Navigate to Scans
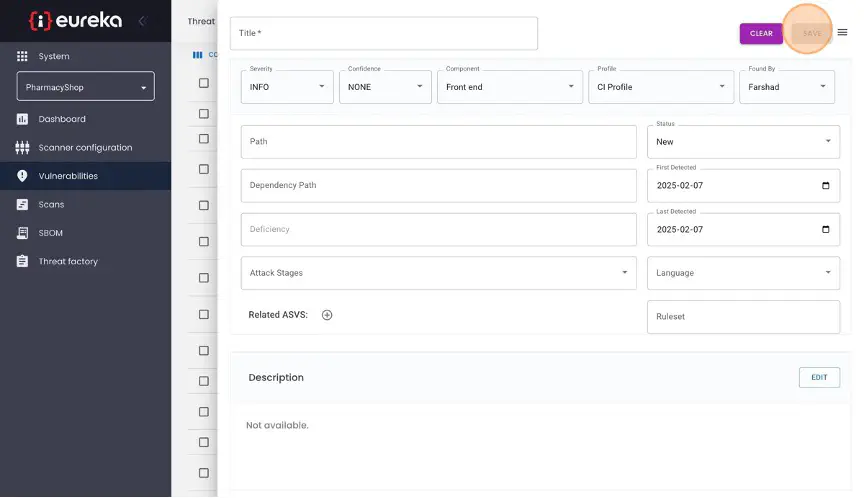Image resolution: width=864 pixels, height=498 pixels. [x=85, y=204]
